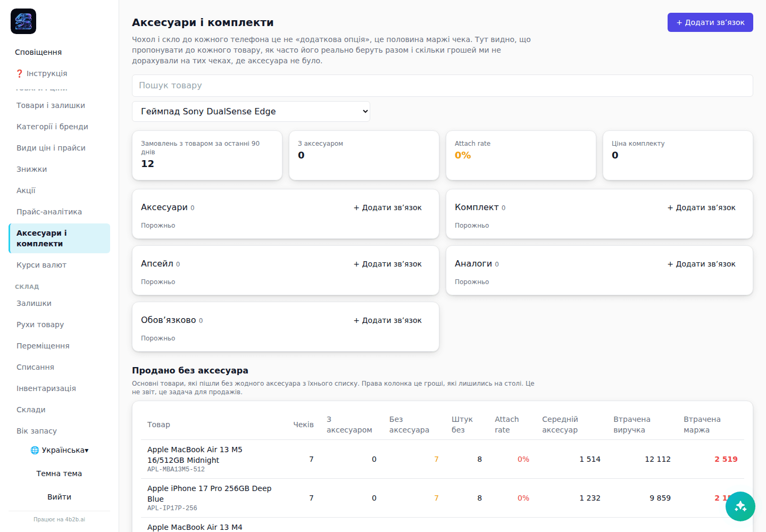This screenshot has width=766, height=532.
Task: Click the Вийти logout button
Action: point(59,497)
